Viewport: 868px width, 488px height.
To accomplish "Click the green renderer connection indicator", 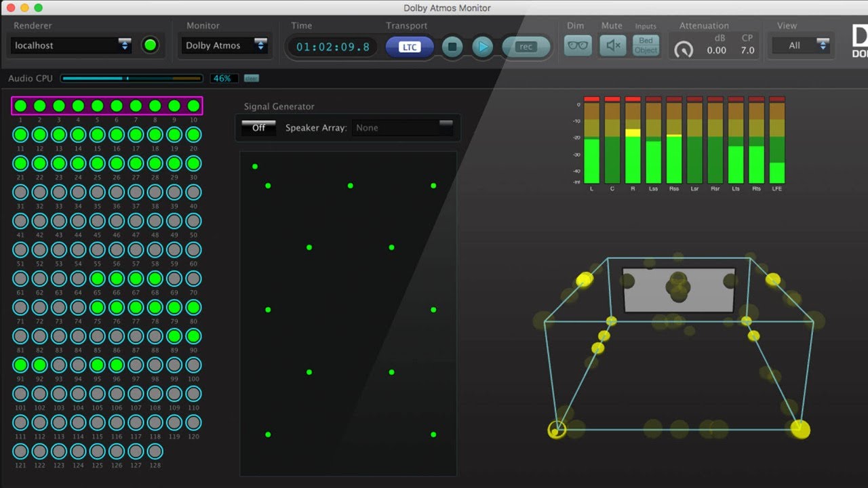I will click(151, 45).
